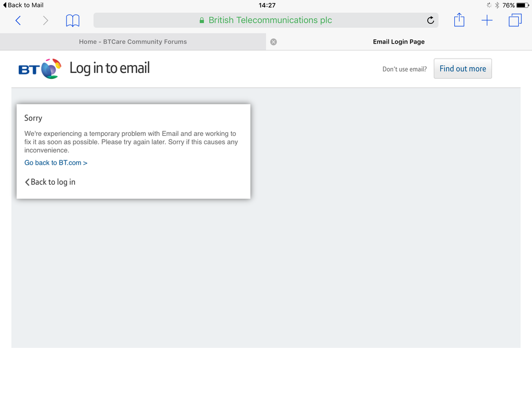Open the Safari bookmarks book icon
This screenshot has height=399, width=532.
pos(72,21)
